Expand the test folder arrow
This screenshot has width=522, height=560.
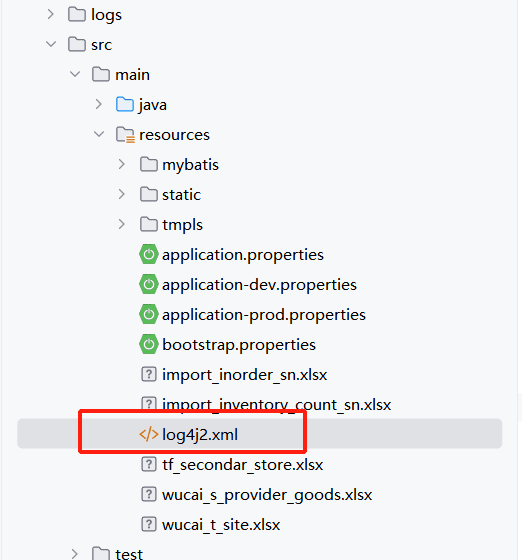[75, 554]
